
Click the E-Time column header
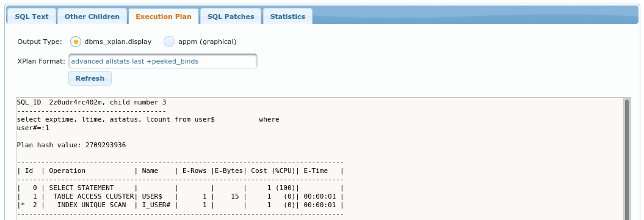click(316, 170)
